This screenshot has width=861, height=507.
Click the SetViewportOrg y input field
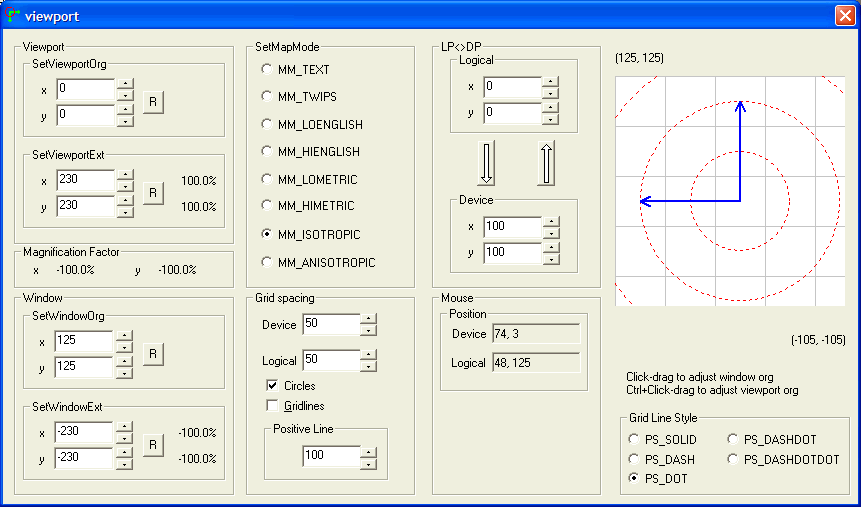[86, 115]
